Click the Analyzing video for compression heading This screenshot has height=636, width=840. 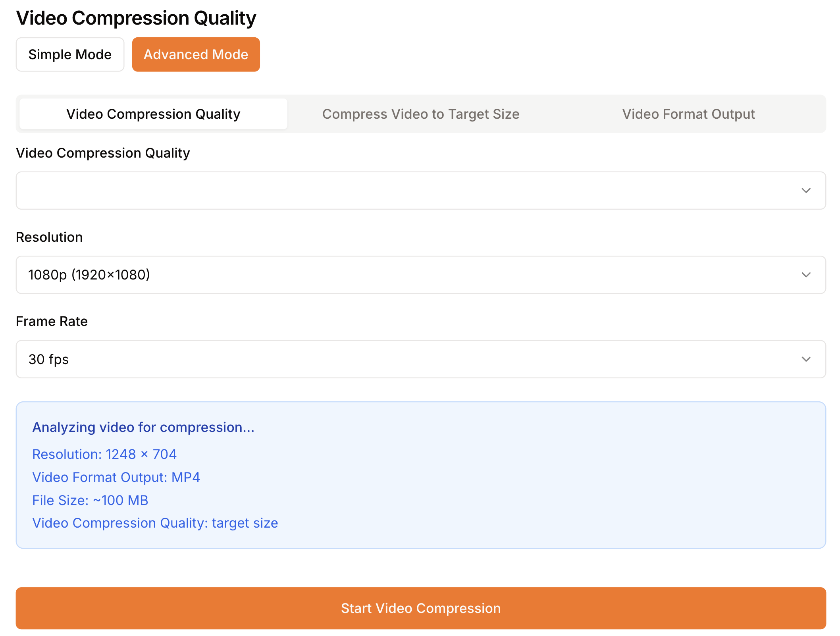coord(143,428)
